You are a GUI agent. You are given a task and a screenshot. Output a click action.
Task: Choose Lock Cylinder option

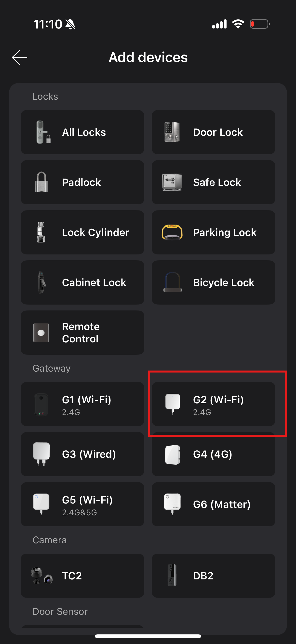point(82,233)
